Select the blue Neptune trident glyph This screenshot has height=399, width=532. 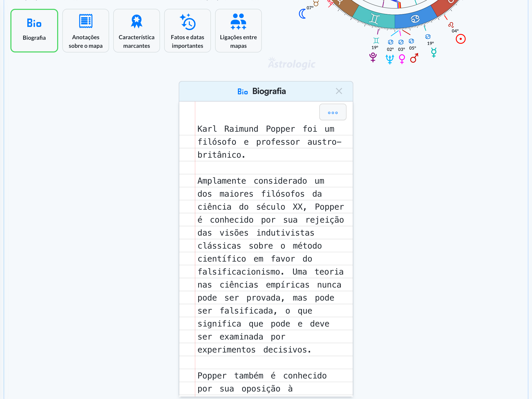[390, 59]
